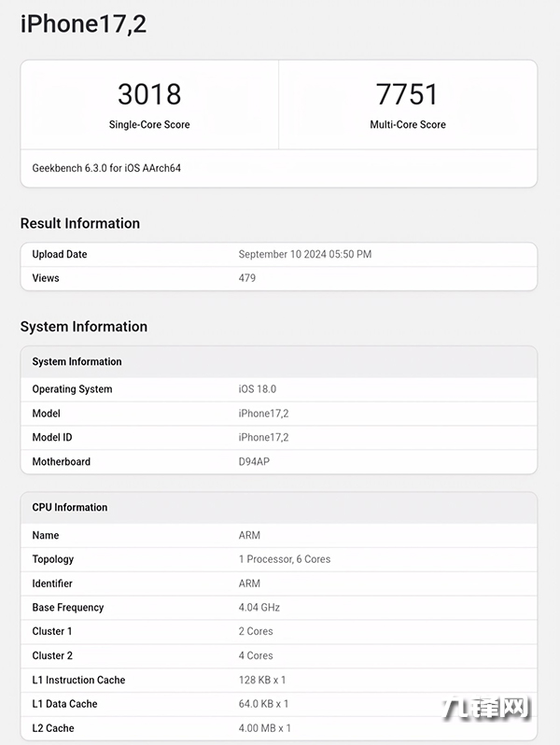Viewport: 560px width, 745px height.
Task: Select the L2 Cache 4.00 MB value
Action: (x=265, y=728)
